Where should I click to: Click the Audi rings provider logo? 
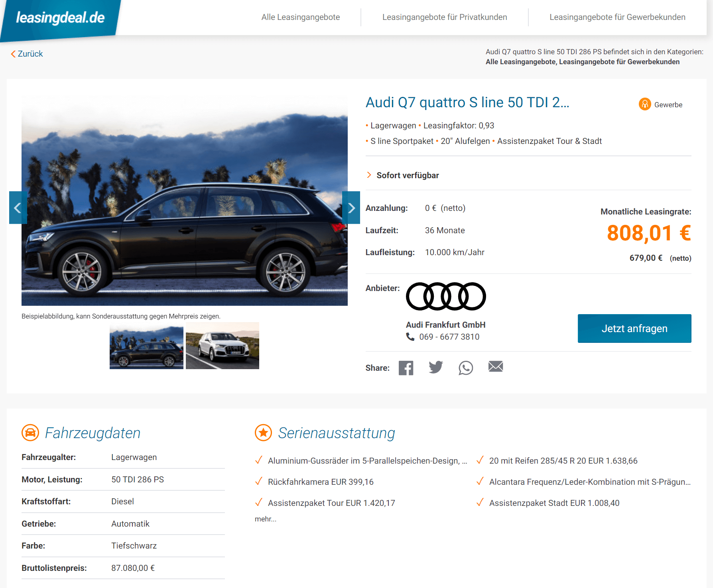pos(446,296)
